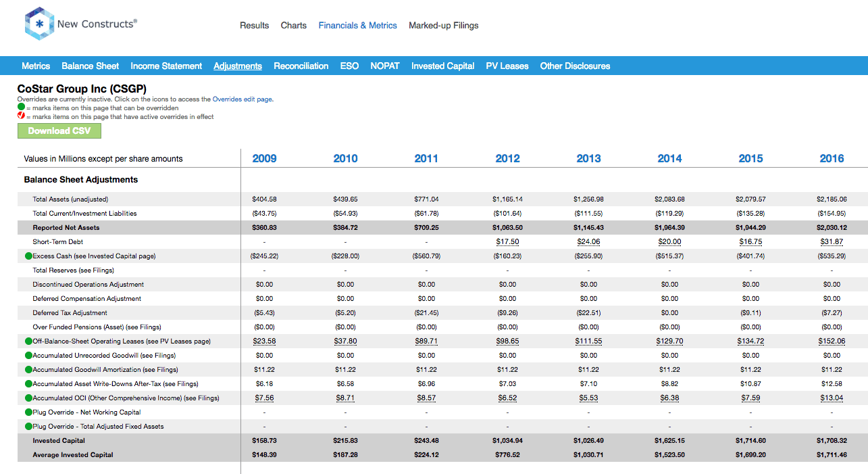868x474 pixels.
Task: Click override icon for Accumulated Unrecorded Goodwill
Action: tap(28, 356)
